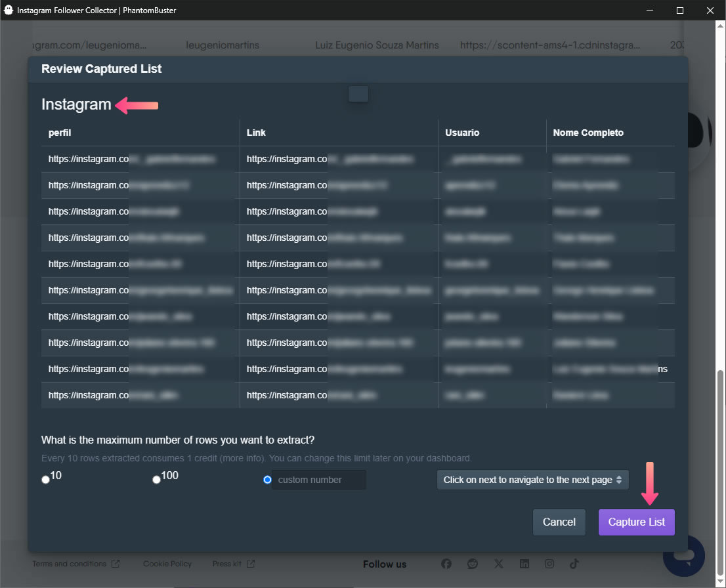
Task: Click 'leugeniomartins' cell in background table
Action: coord(223,45)
